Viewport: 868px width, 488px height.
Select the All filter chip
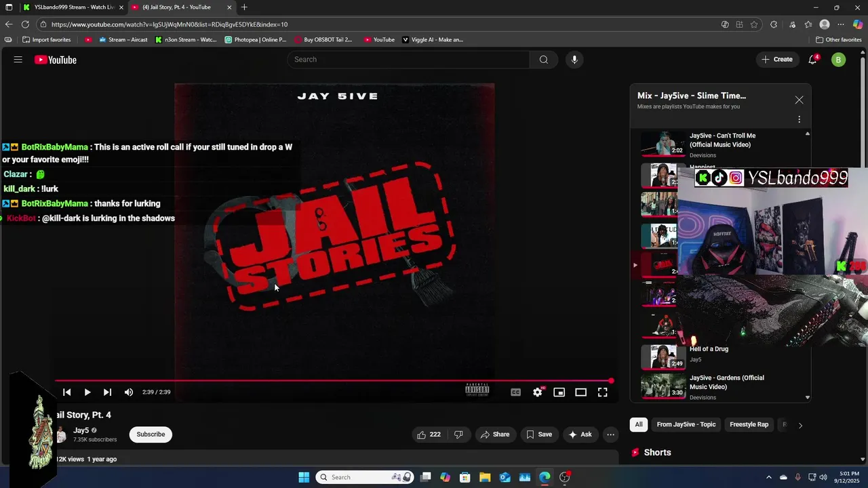click(x=639, y=424)
